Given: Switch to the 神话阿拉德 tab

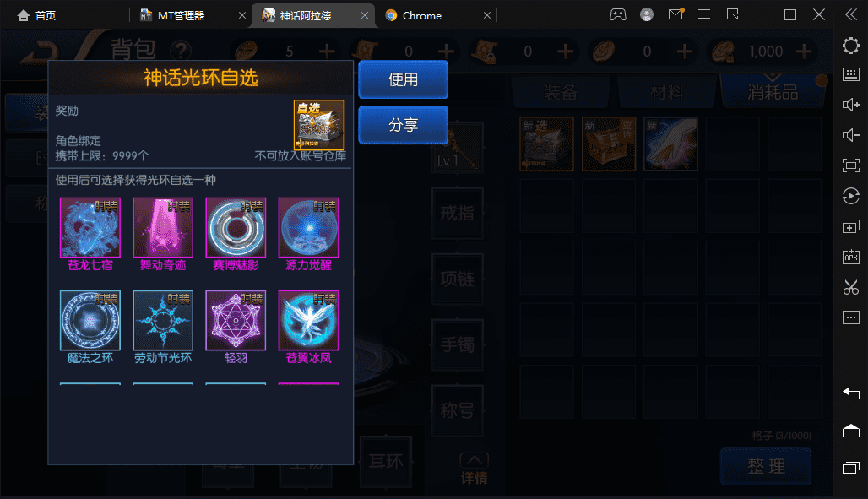Looking at the screenshot, I should [306, 15].
